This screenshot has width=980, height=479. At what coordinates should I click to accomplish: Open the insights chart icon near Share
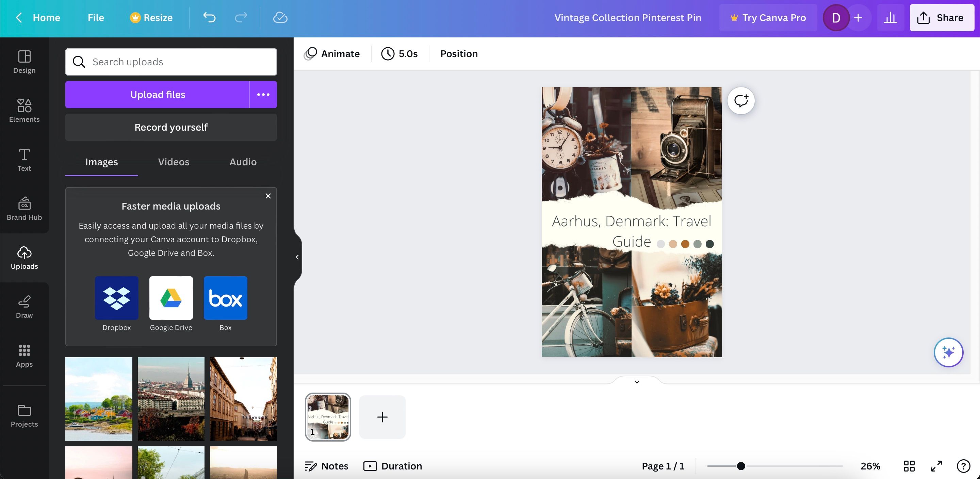tap(891, 17)
